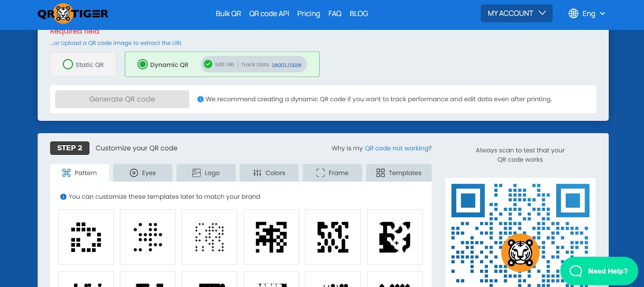Switch to the Pattern tab

click(x=80, y=173)
